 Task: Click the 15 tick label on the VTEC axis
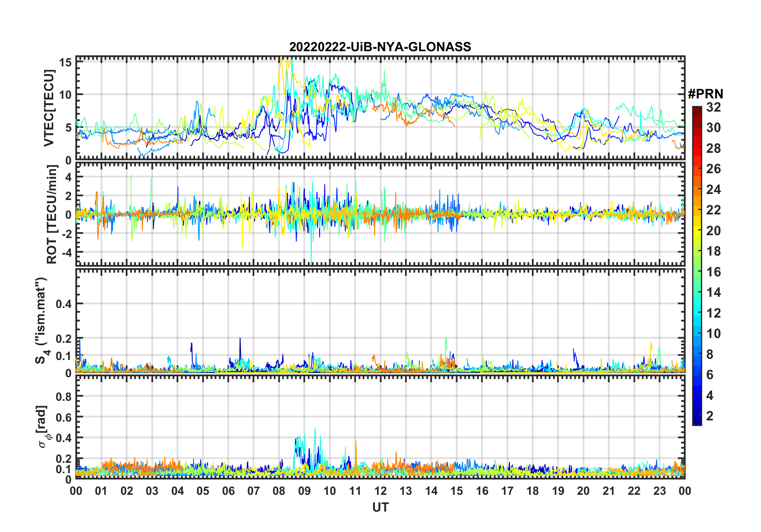click(66, 62)
